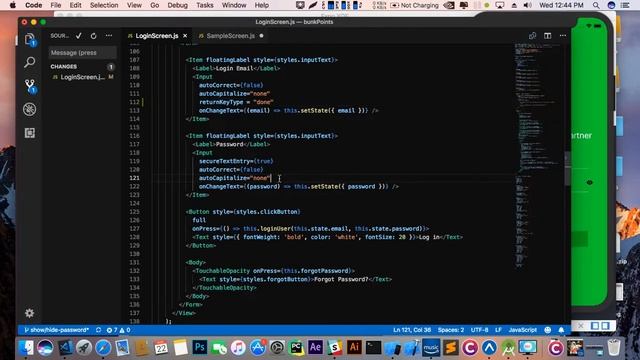Open the Extensions view in activity bar
Screen dimensions: 640x360
click(x=29, y=133)
